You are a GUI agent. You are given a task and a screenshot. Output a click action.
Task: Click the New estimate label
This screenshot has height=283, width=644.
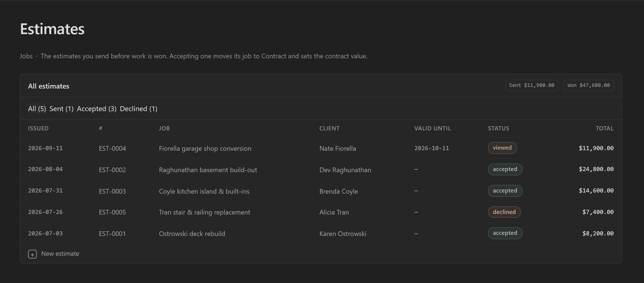click(60, 254)
